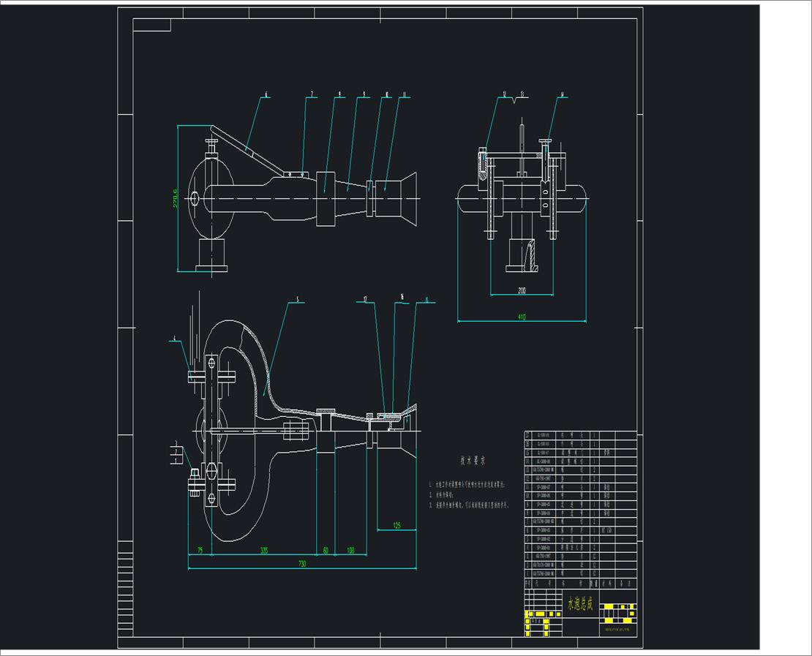Image resolution: width=812 pixels, height=656 pixels.
Task: Select part balloon number 5 leader label
Action: 297,300
